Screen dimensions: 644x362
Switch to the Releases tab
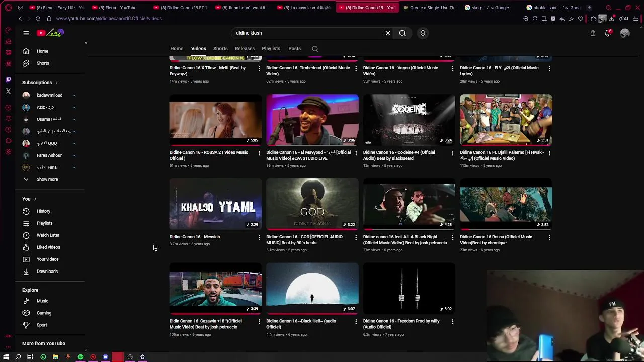[245, 49]
